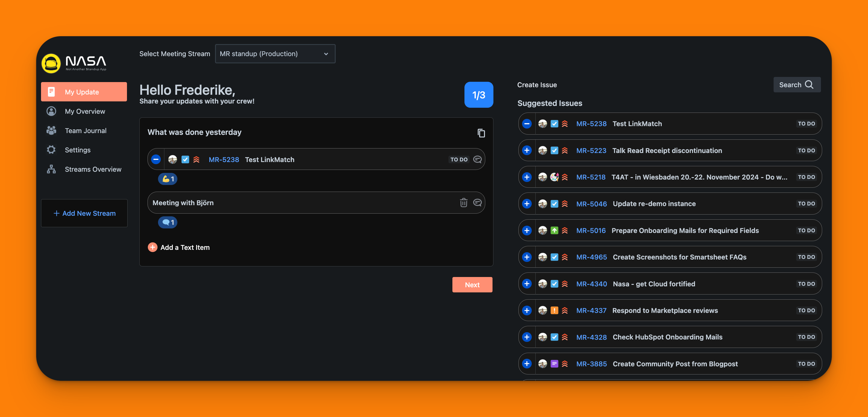Image resolution: width=868 pixels, height=417 pixels.
Task: Remove MR-5238 from yesterday's list via minus
Action: [x=156, y=159]
